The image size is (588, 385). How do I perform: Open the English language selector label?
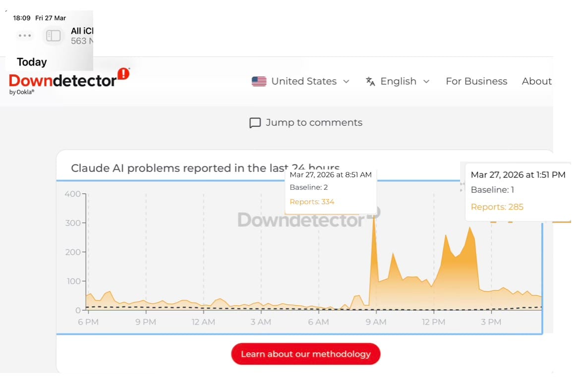click(398, 81)
